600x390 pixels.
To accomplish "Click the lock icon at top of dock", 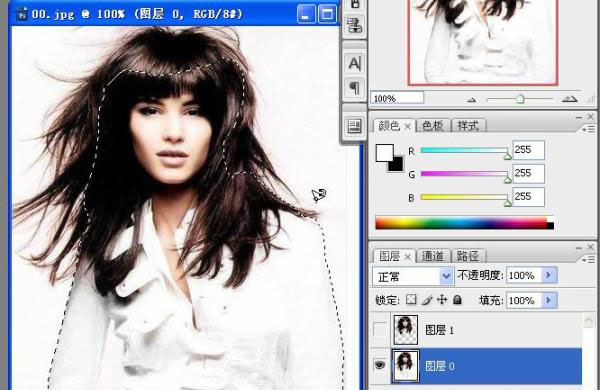I will (x=354, y=5).
